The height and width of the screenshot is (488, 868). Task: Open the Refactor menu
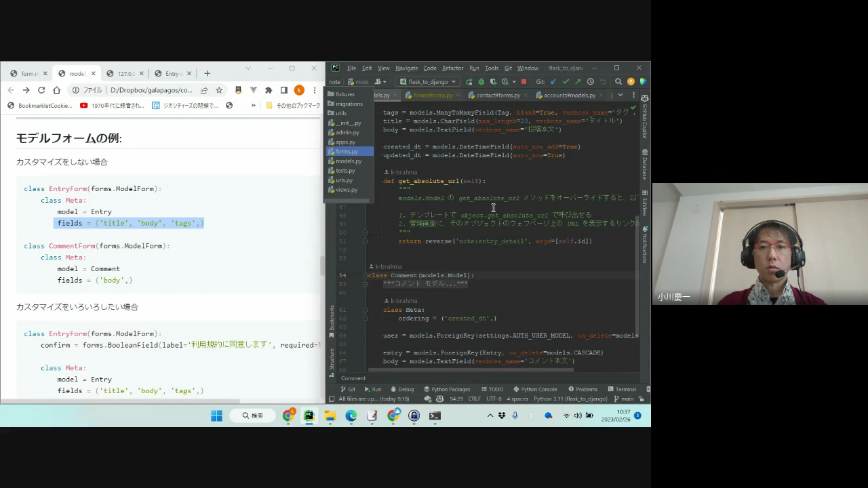click(452, 68)
